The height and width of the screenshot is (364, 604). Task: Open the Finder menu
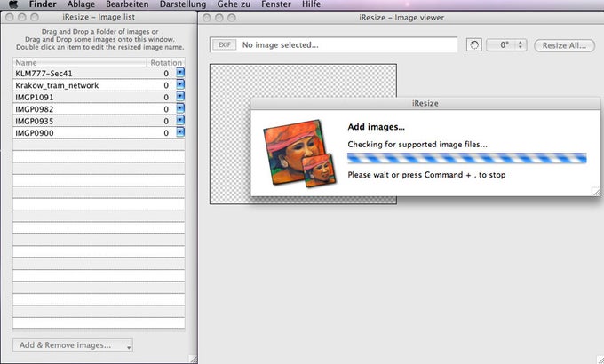coord(43,4)
